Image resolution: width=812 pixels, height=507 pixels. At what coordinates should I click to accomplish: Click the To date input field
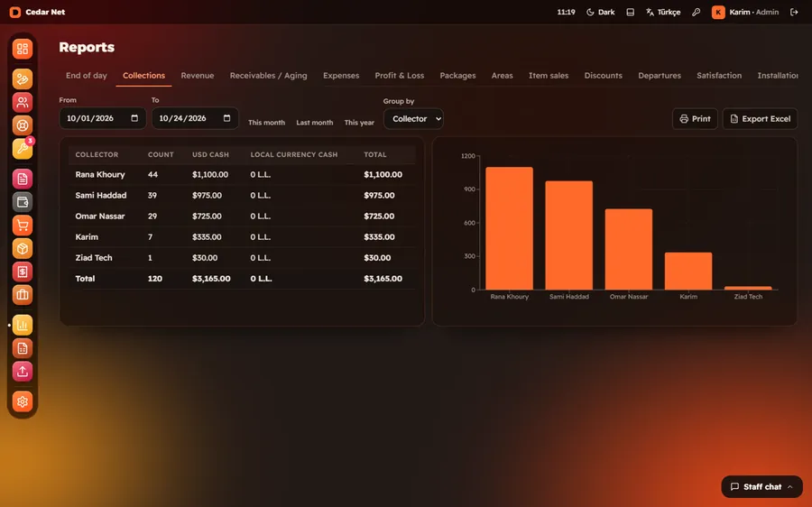point(195,118)
